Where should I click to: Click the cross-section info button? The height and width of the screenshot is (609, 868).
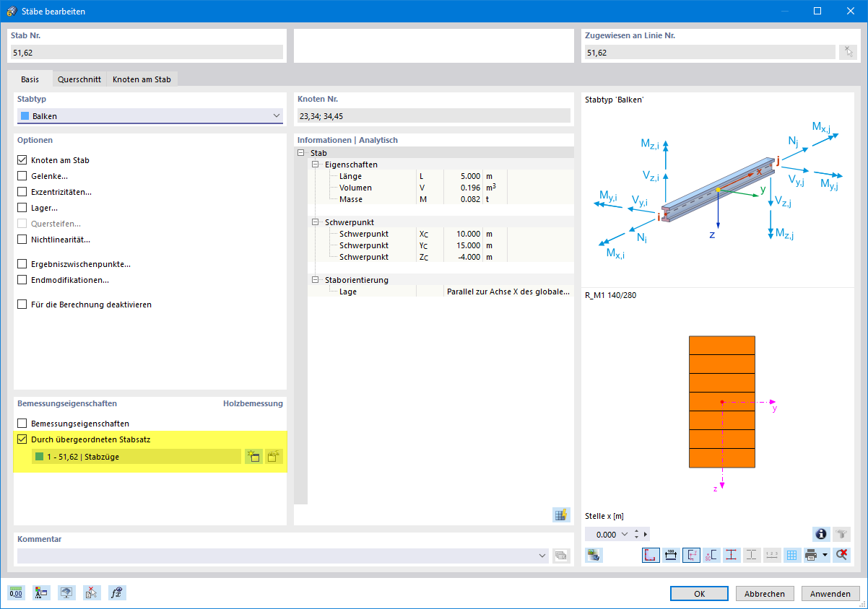pos(821,534)
